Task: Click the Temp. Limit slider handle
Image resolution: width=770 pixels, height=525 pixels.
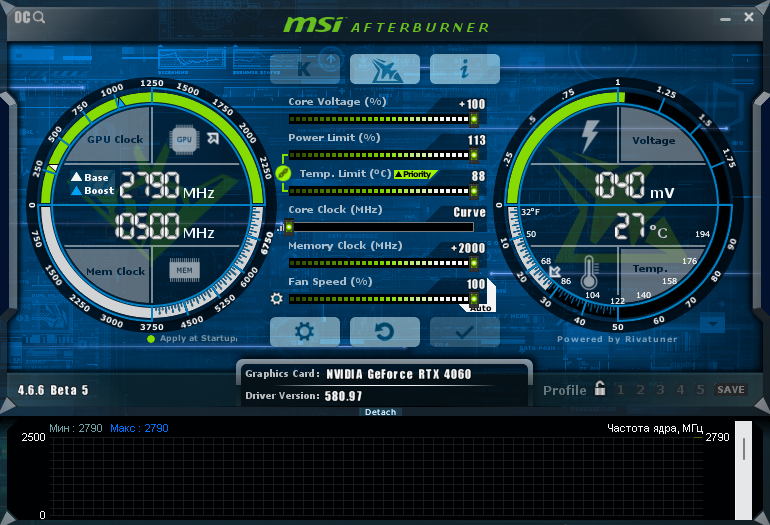Action: [x=474, y=191]
